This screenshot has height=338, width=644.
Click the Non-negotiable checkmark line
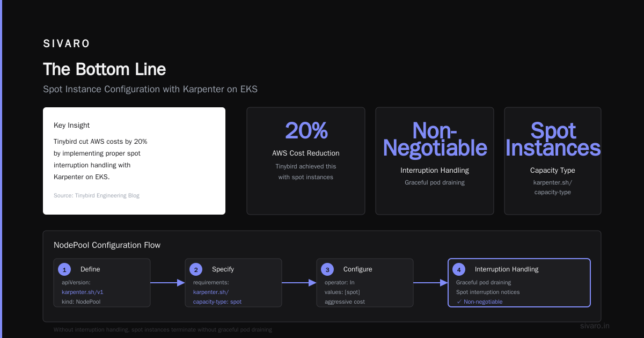(480, 302)
